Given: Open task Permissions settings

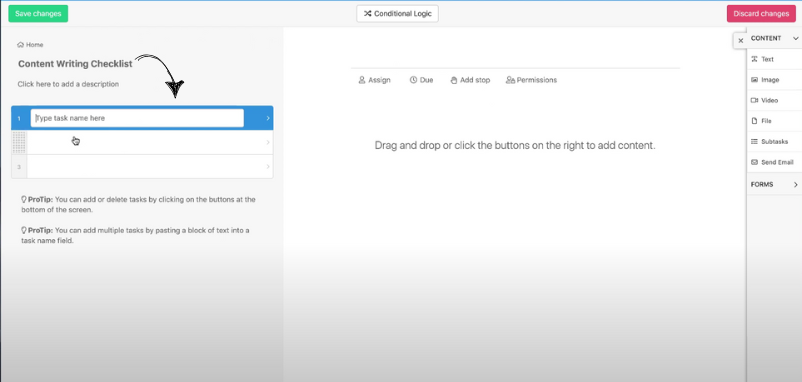Looking at the screenshot, I should pos(531,80).
